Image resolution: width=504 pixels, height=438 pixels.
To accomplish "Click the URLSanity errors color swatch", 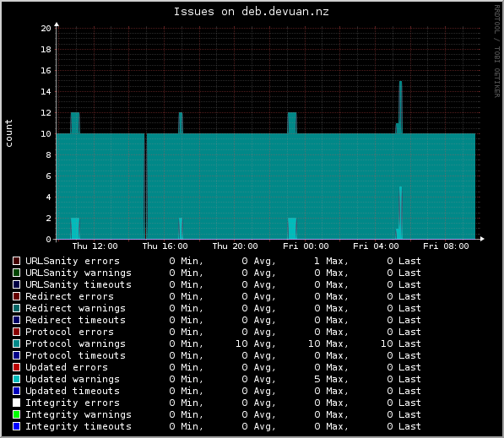I will tap(16, 261).
